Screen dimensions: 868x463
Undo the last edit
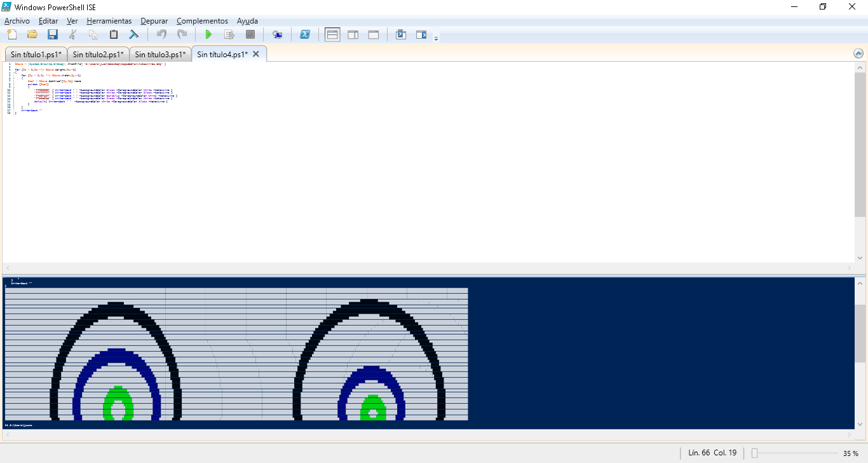coord(163,34)
